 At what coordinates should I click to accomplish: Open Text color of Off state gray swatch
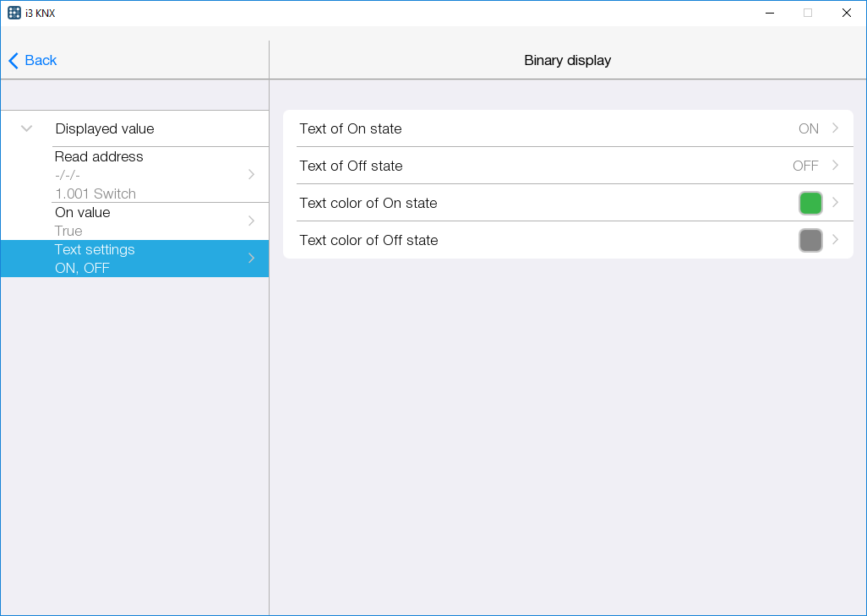pos(810,240)
